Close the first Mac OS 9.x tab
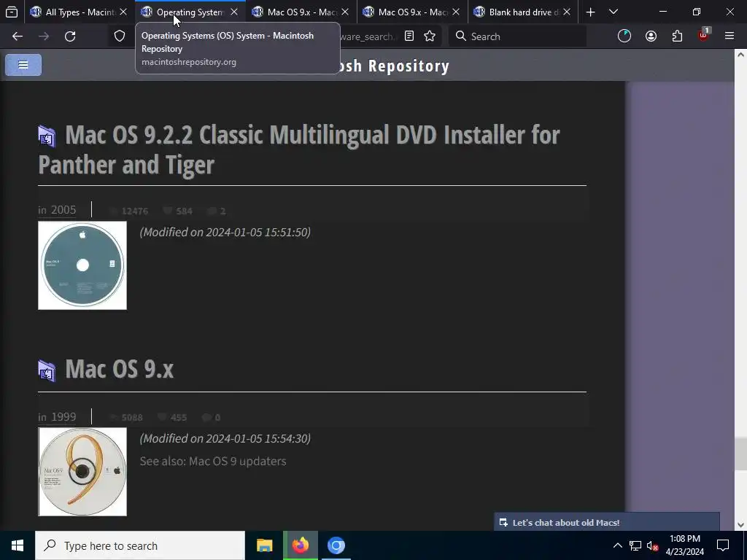Image resolution: width=747 pixels, height=560 pixels. tap(345, 12)
